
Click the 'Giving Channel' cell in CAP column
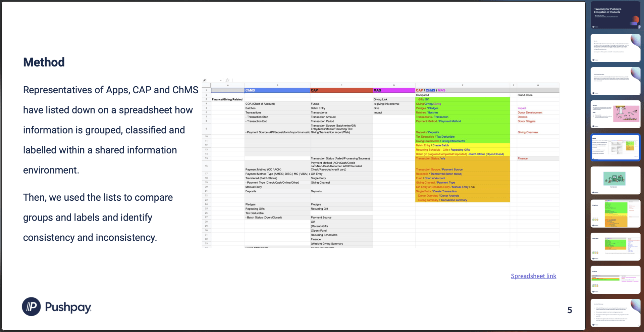[x=341, y=183]
